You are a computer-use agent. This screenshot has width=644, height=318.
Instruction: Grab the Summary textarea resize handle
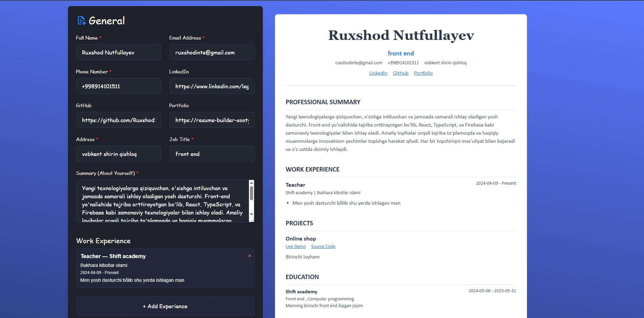(252, 220)
